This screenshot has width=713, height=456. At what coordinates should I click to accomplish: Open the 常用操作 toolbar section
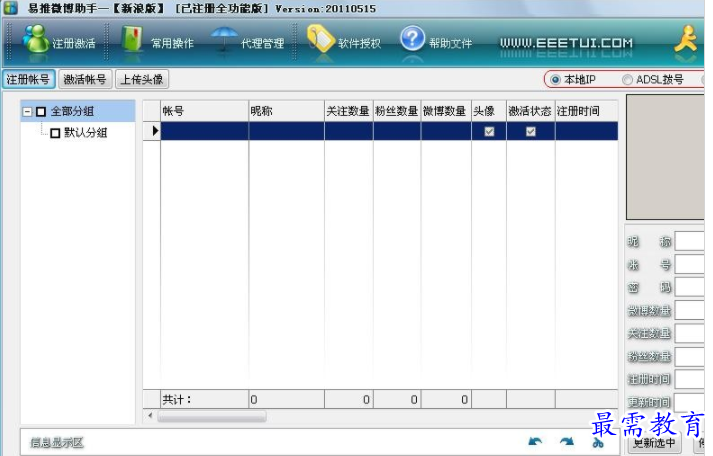point(157,43)
